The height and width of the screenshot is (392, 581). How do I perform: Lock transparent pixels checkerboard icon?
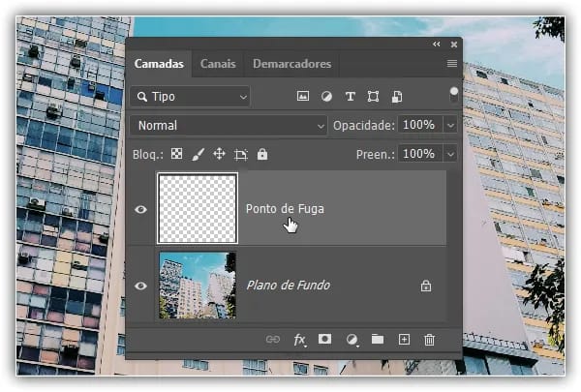pyautogui.click(x=176, y=153)
